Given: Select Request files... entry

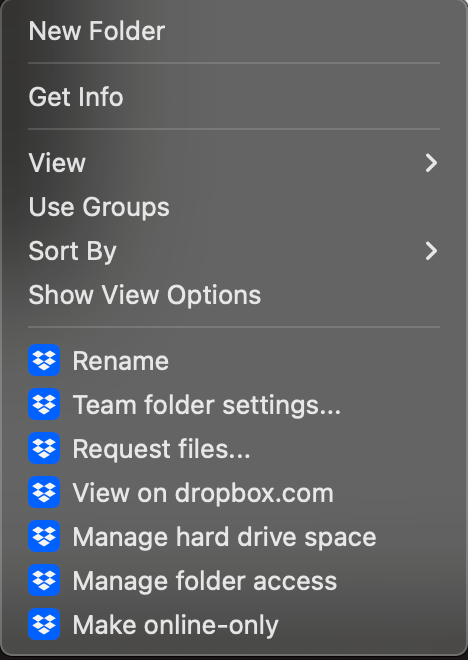Looking at the screenshot, I should point(234,448).
